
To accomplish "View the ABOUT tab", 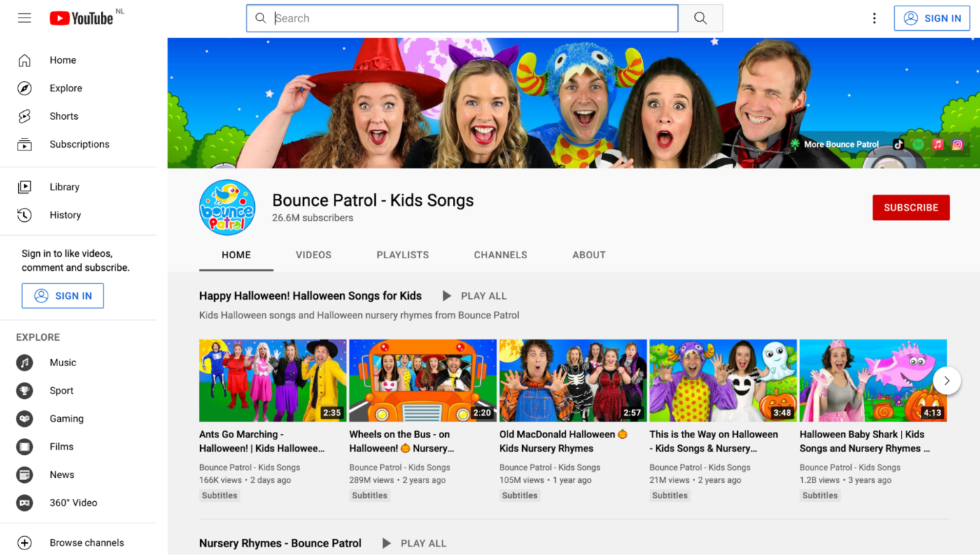I will (589, 255).
